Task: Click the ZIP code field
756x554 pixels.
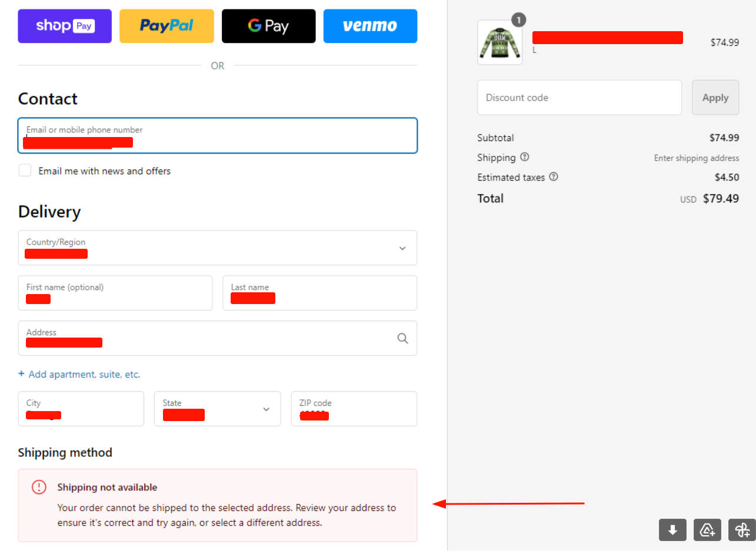Action: tap(354, 409)
